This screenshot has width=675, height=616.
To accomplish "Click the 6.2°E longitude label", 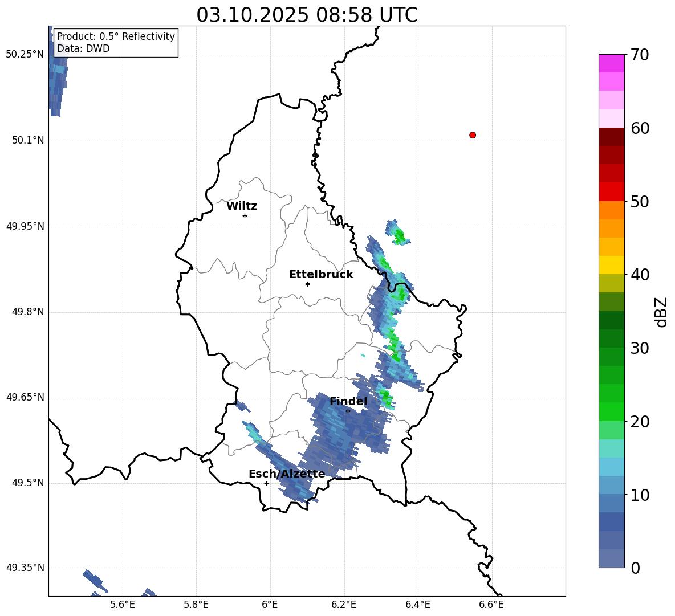I will point(344,605).
